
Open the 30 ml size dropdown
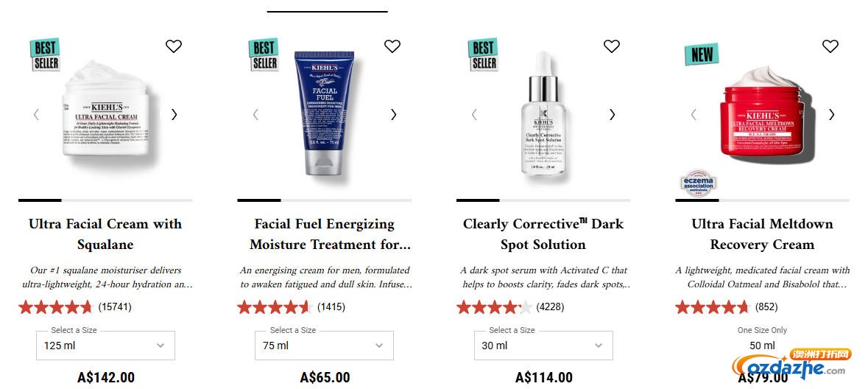(x=543, y=346)
